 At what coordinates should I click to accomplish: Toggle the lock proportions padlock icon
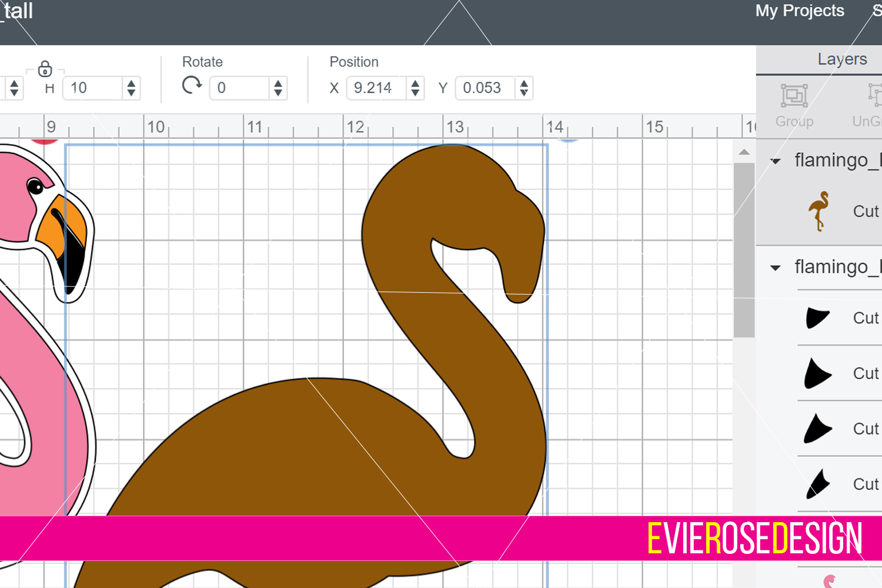[x=45, y=69]
